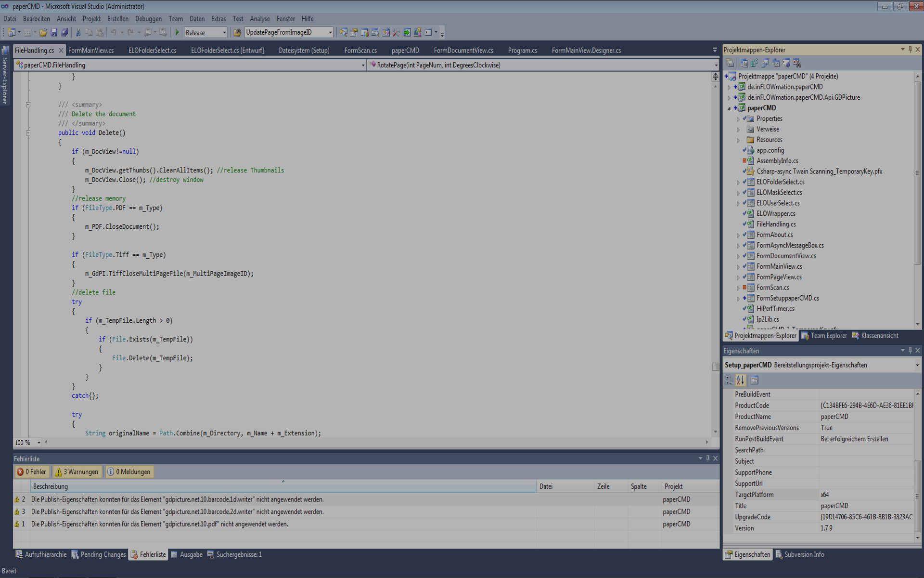The image size is (924, 578).
Task: Click the editor vertical scrollbar thumb
Action: coord(715,367)
